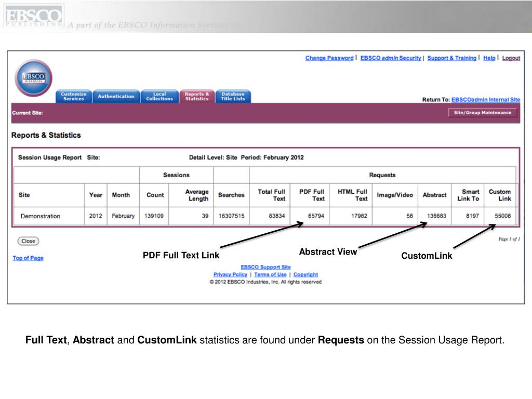This screenshot has height=399, width=532.
Task: Click the Period: February 2012 text
Action: click(x=272, y=157)
